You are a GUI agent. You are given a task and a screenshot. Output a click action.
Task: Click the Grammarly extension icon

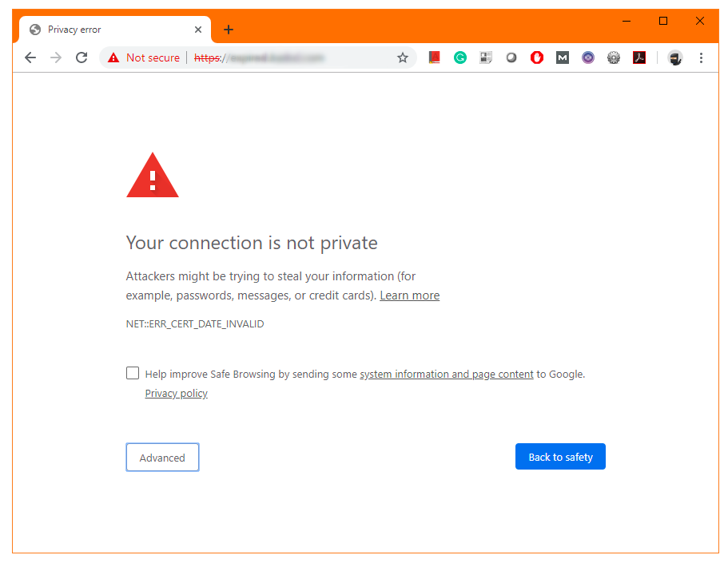click(x=460, y=57)
